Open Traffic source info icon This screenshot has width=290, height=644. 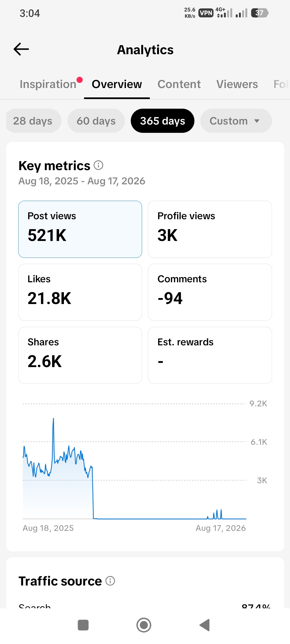[110, 581]
